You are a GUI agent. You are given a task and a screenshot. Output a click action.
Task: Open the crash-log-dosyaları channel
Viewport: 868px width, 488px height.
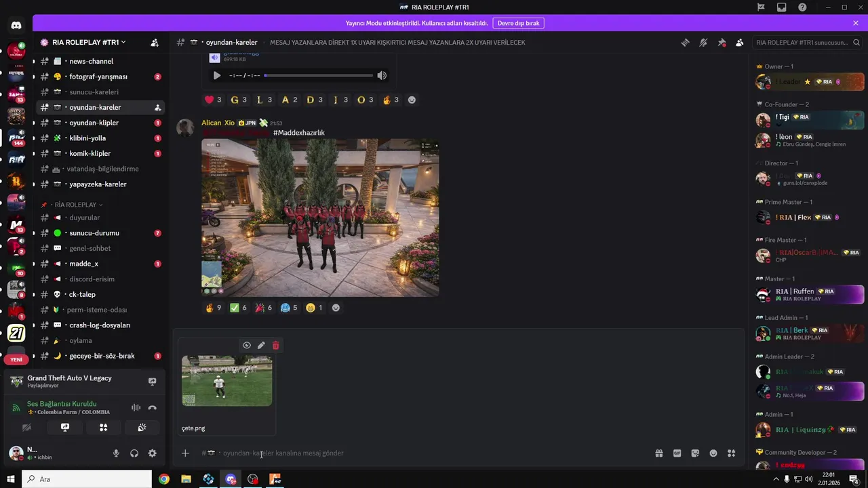click(100, 325)
